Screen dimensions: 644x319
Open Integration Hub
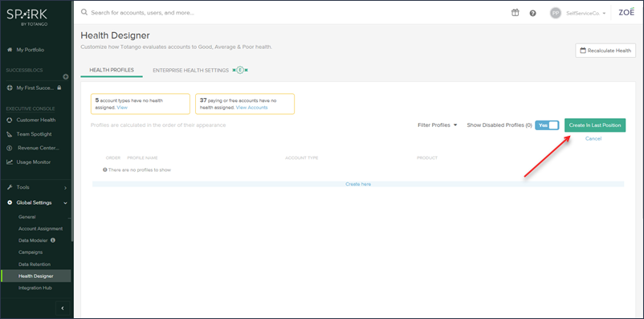(35, 288)
